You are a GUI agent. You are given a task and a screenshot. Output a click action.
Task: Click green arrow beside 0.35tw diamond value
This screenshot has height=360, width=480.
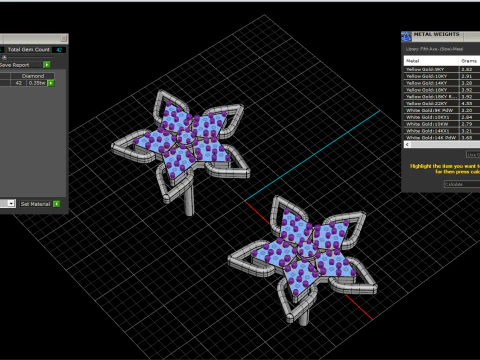(51, 83)
